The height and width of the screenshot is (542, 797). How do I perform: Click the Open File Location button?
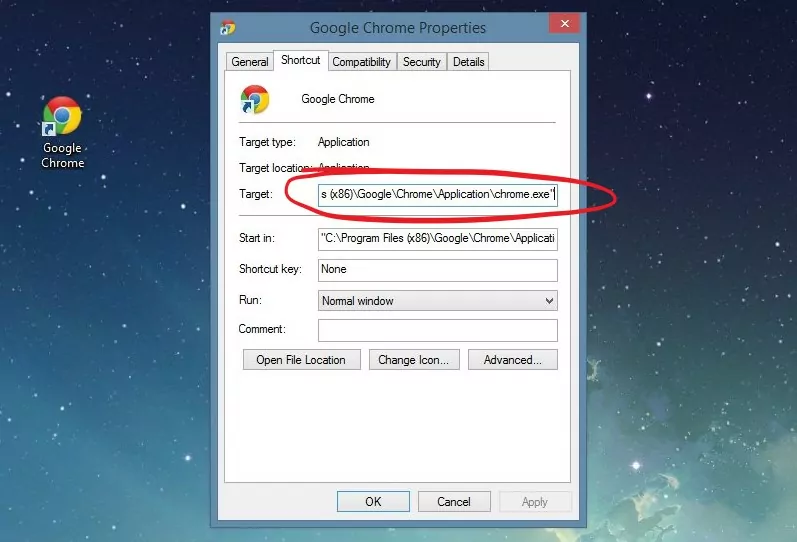[301, 359]
